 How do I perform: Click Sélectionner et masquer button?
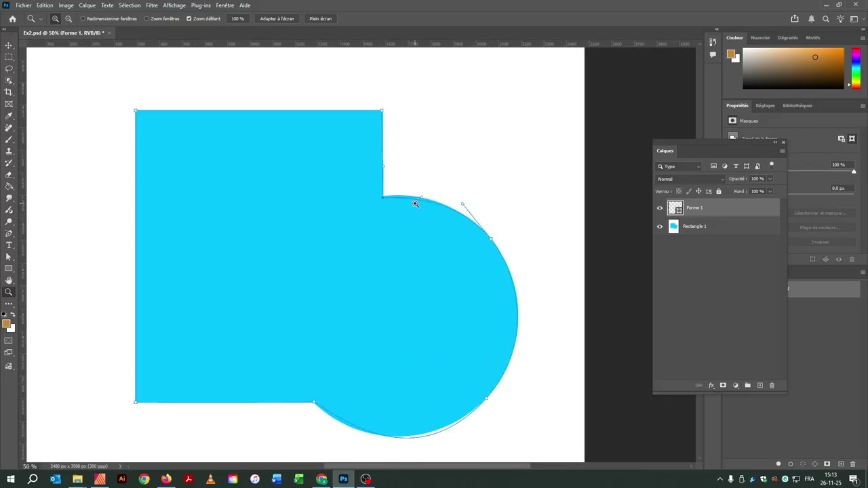point(820,213)
